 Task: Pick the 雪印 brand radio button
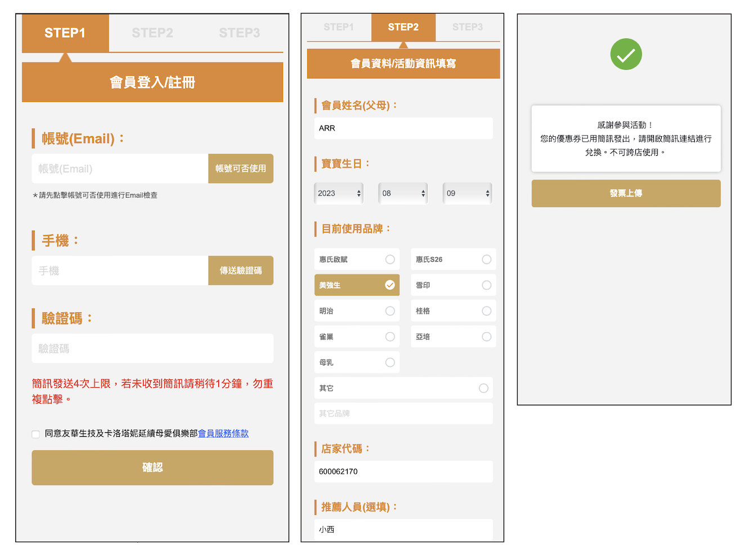click(x=486, y=285)
